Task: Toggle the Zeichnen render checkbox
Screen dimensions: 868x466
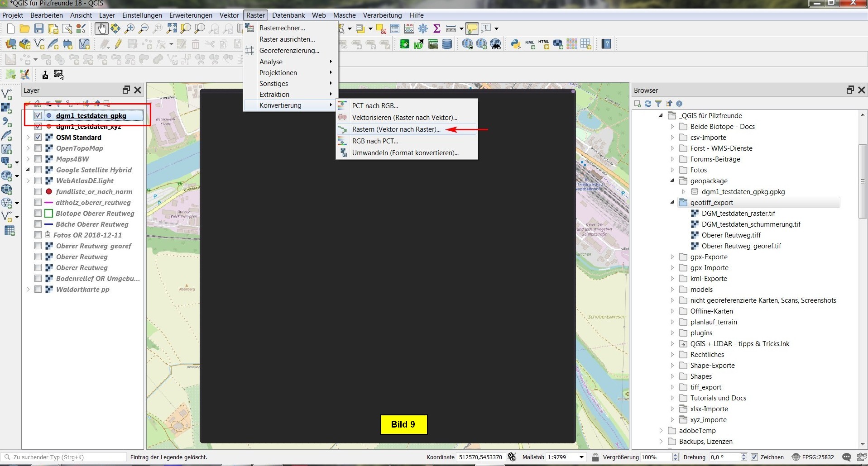Action: click(754, 457)
